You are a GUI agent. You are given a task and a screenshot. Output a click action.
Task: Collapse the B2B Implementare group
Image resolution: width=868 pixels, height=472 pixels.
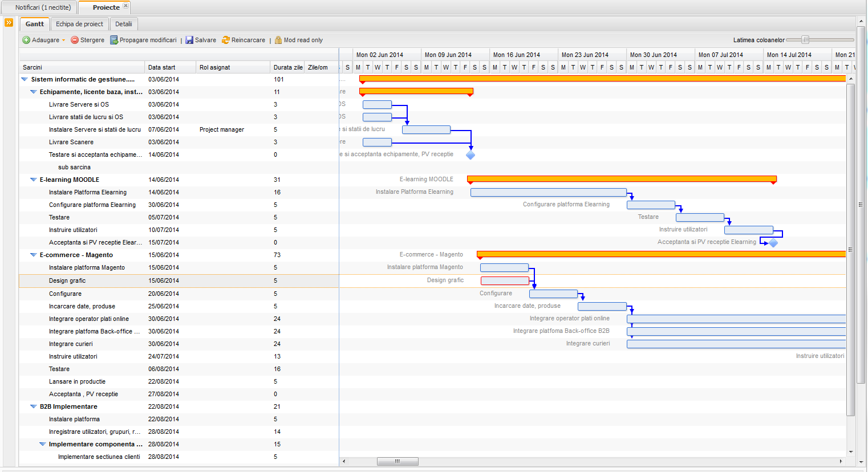click(x=34, y=406)
